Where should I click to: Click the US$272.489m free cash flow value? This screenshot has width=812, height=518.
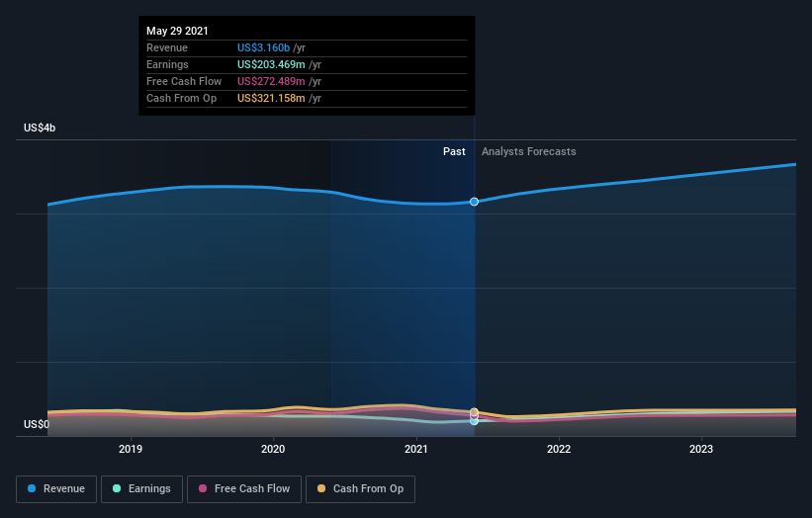[271, 81]
